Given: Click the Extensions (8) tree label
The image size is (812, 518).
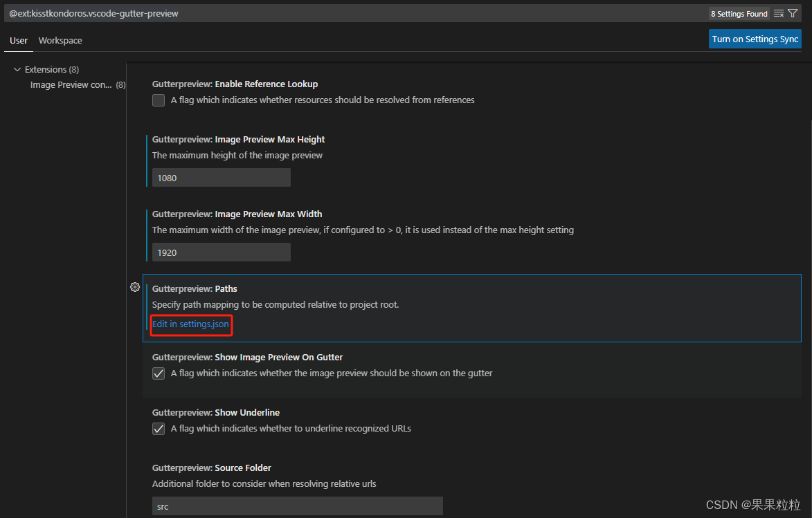Looking at the screenshot, I should (51, 69).
